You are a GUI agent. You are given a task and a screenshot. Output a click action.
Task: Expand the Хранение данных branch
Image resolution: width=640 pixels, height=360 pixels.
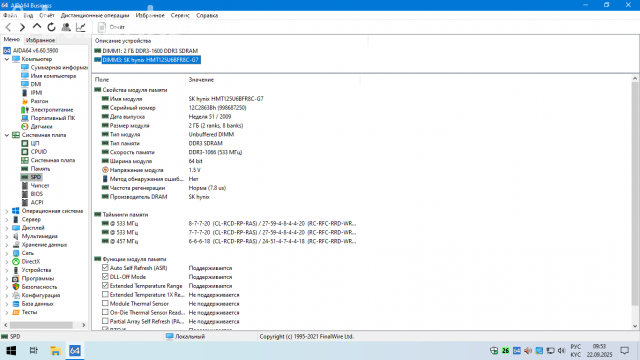(7, 245)
